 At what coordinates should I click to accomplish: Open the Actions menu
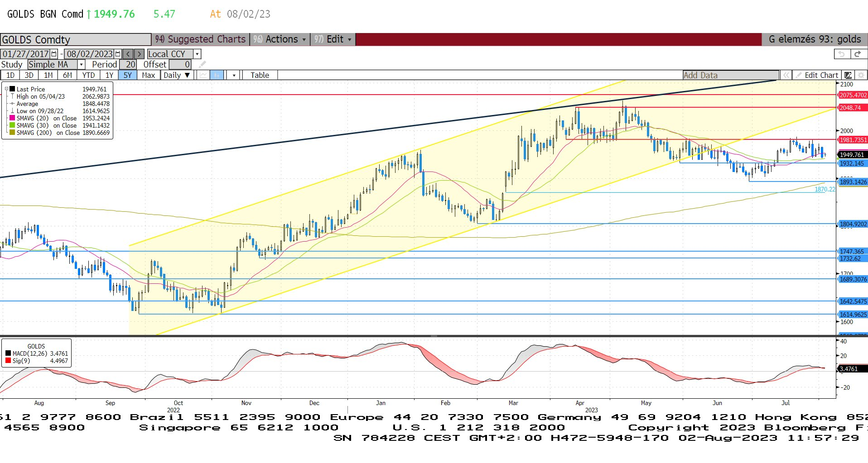281,39
